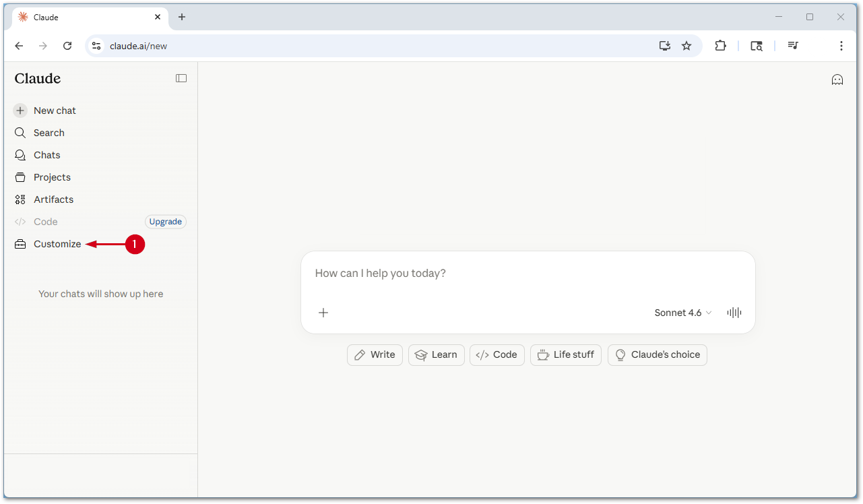The height and width of the screenshot is (504, 863).
Task: Collapse the Claude sidebar panel icon
Action: [181, 78]
